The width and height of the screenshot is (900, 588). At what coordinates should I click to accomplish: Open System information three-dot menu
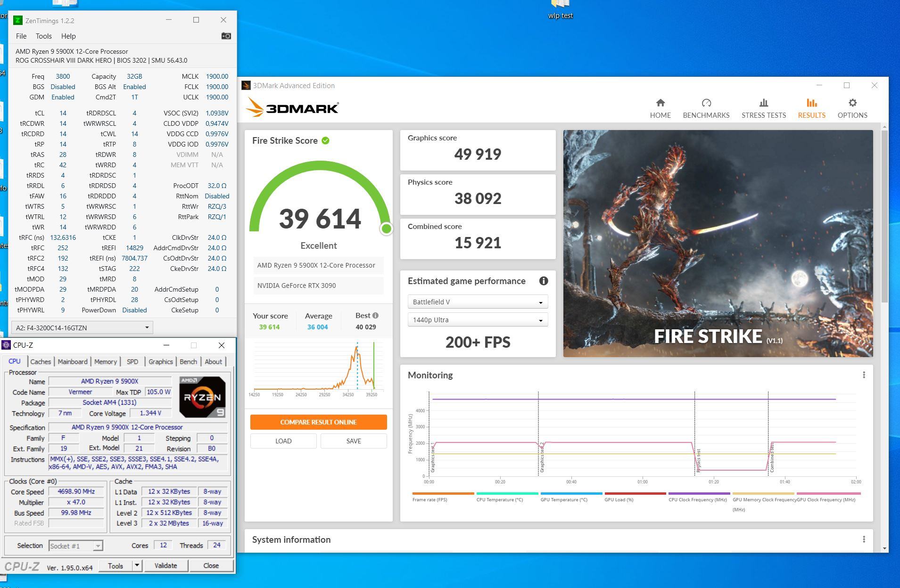point(864,539)
